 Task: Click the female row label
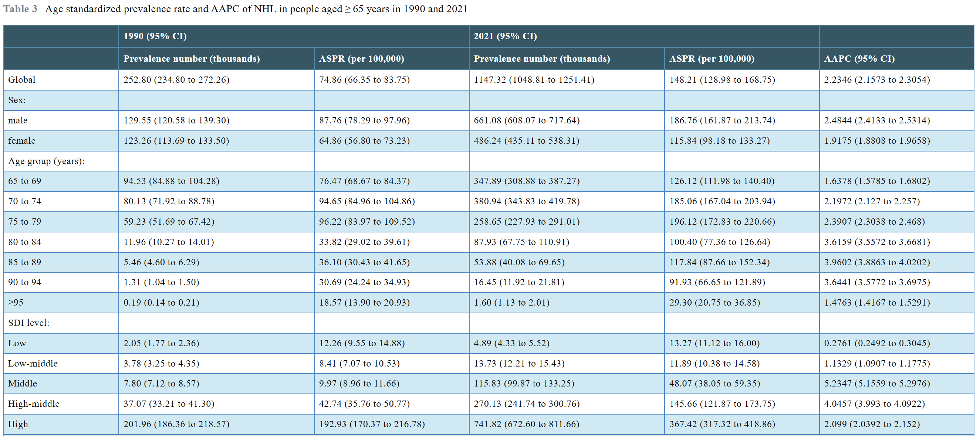click(x=22, y=141)
